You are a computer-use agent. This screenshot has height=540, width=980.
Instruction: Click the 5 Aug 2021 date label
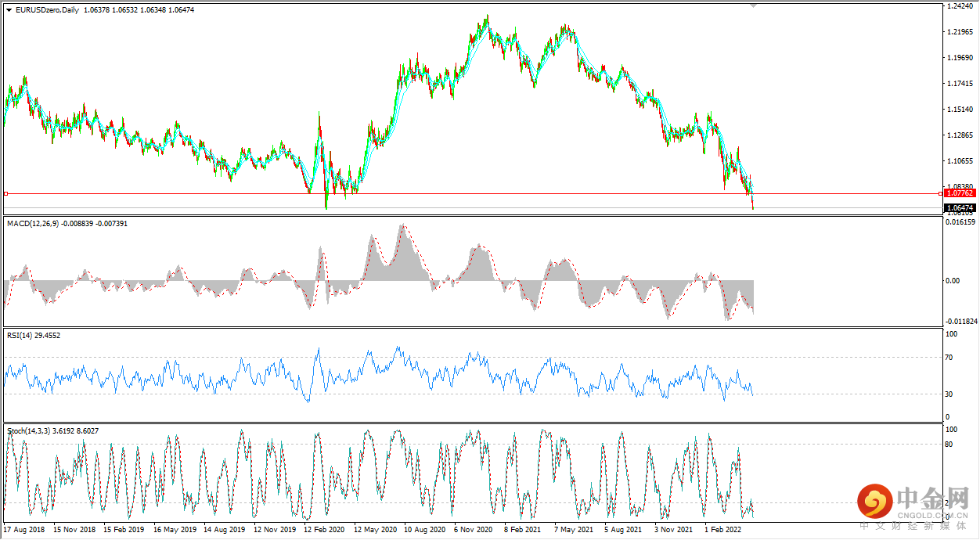tap(622, 529)
